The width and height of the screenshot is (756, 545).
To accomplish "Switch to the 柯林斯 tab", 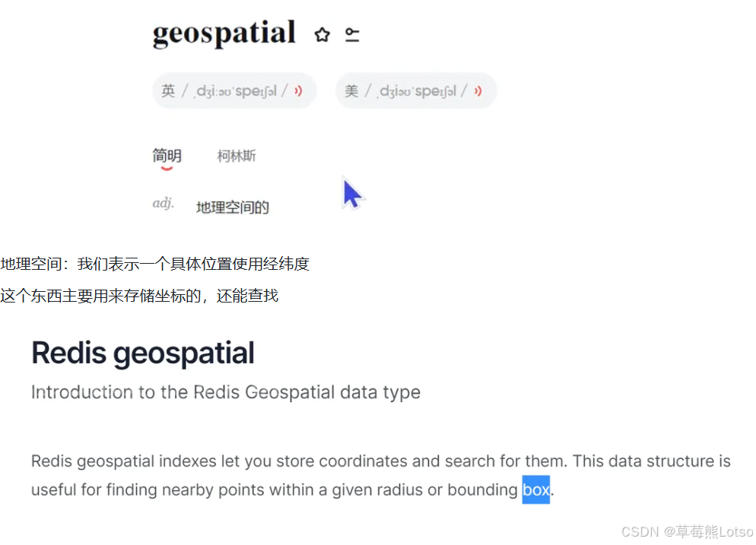I will (237, 156).
